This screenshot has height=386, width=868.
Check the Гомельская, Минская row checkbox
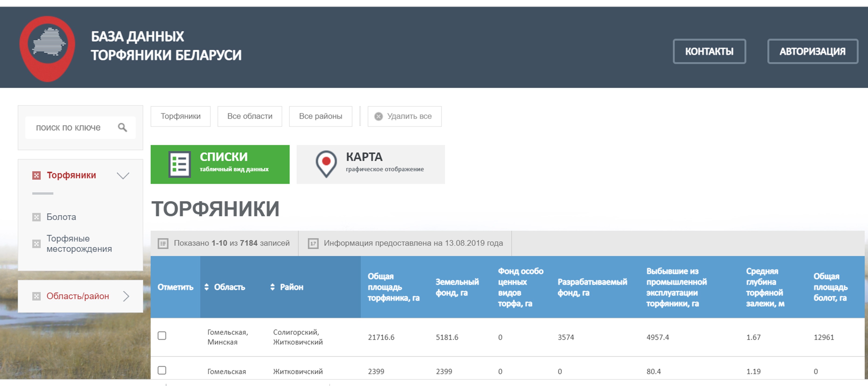[x=162, y=336]
